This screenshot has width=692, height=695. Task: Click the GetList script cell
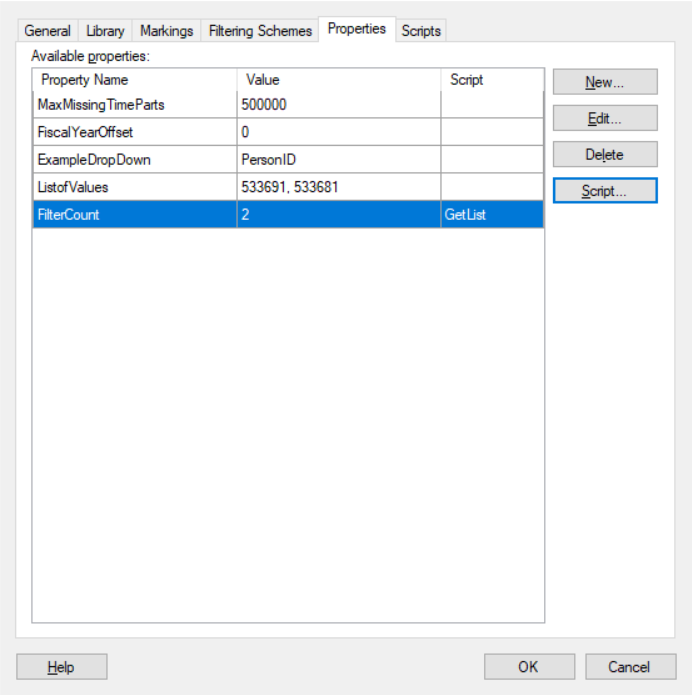[x=492, y=215]
